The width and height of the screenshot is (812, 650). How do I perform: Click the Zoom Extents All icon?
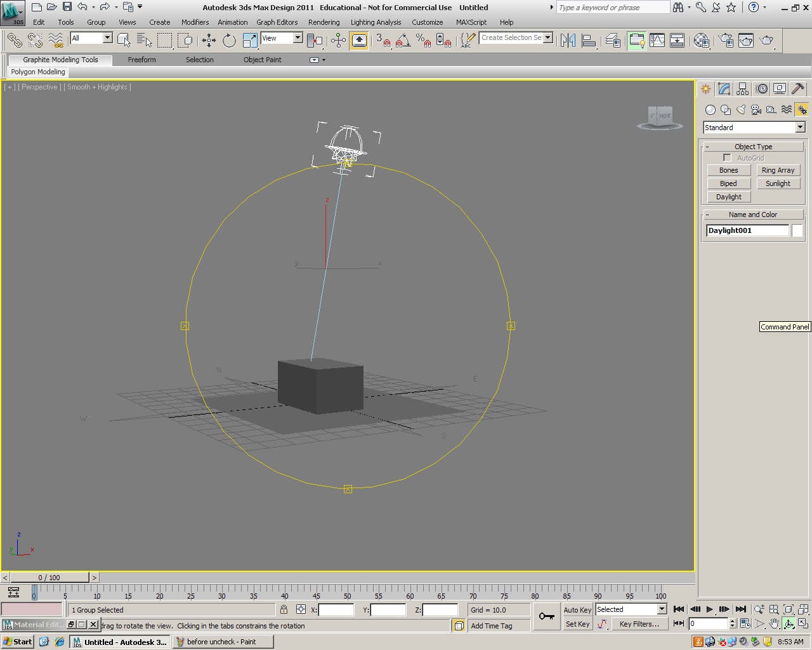click(803, 609)
